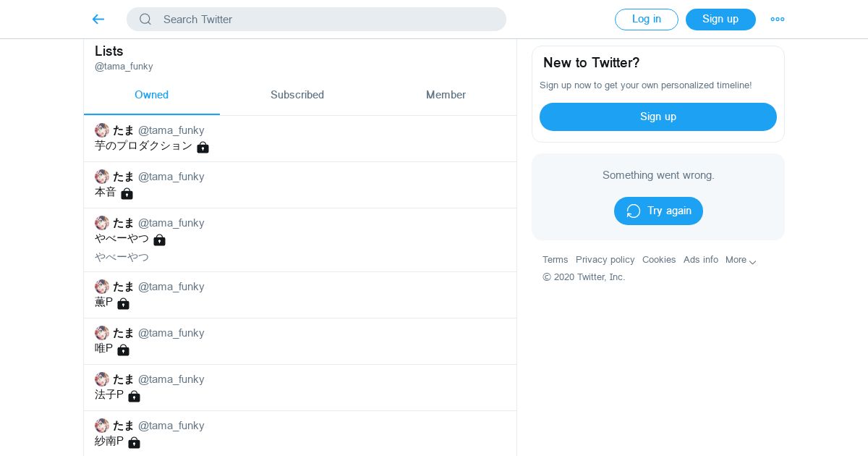Click the Log in button

pos(646,20)
